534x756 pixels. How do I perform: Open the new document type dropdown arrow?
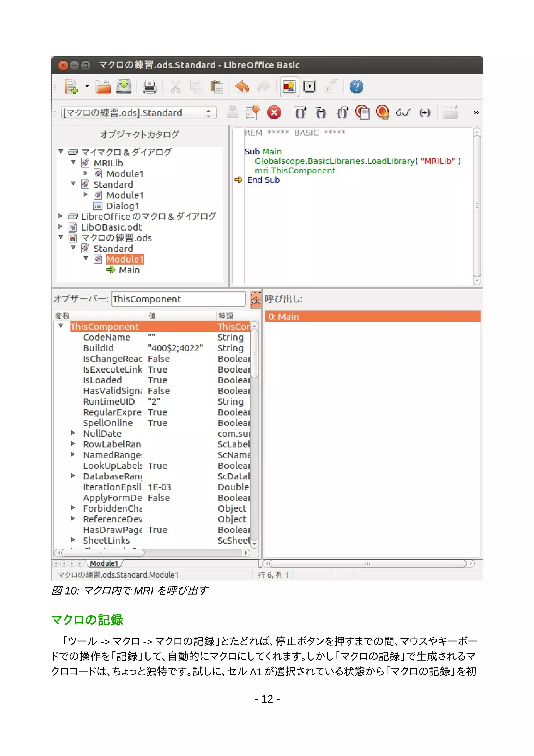coord(87,87)
